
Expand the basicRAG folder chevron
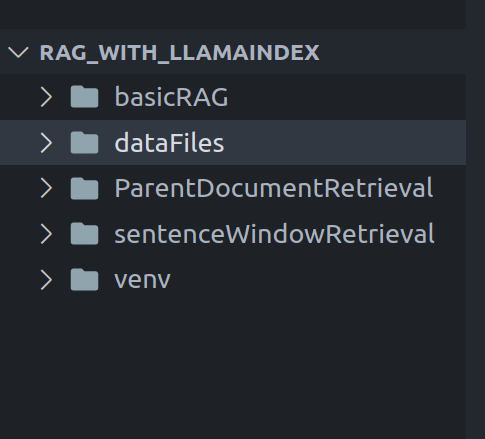click(46, 97)
